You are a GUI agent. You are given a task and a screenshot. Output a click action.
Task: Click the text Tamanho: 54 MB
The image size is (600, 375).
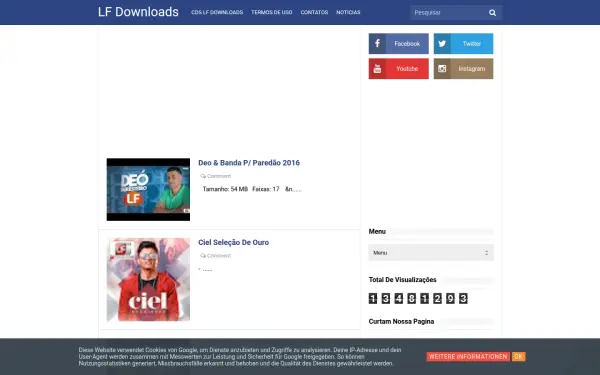225,189
